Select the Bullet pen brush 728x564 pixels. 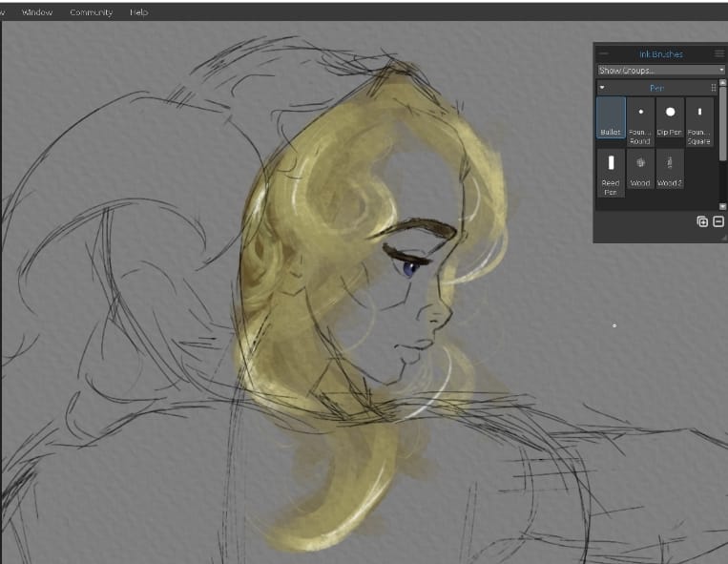611,118
